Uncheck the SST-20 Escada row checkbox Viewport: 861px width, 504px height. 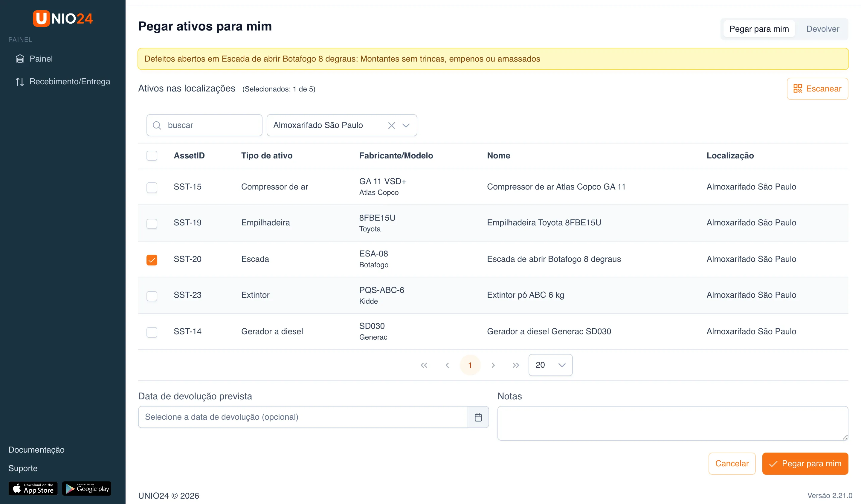(152, 260)
